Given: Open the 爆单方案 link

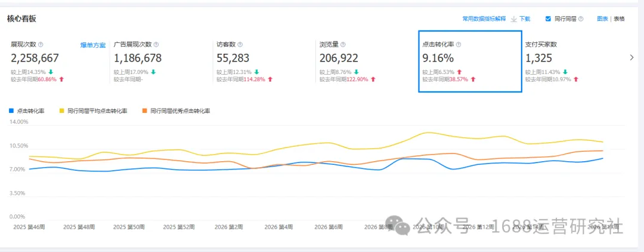Looking at the screenshot, I should pos(93,45).
